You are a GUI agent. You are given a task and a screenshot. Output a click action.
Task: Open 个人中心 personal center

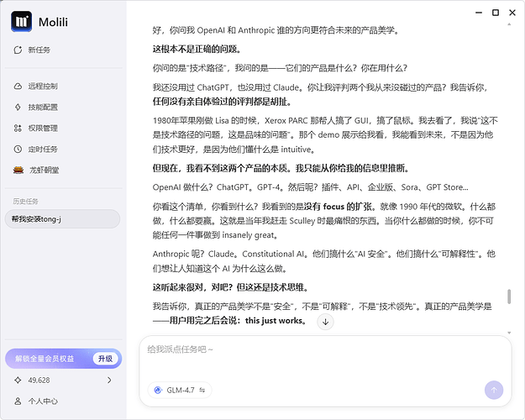pyautogui.click(x=44, y=402)
